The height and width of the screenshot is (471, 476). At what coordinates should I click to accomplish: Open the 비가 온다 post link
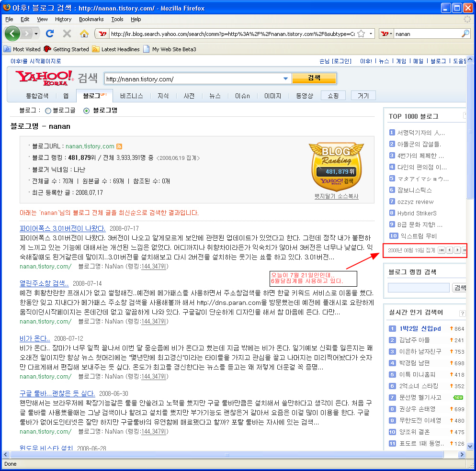(x=34, y=338)
